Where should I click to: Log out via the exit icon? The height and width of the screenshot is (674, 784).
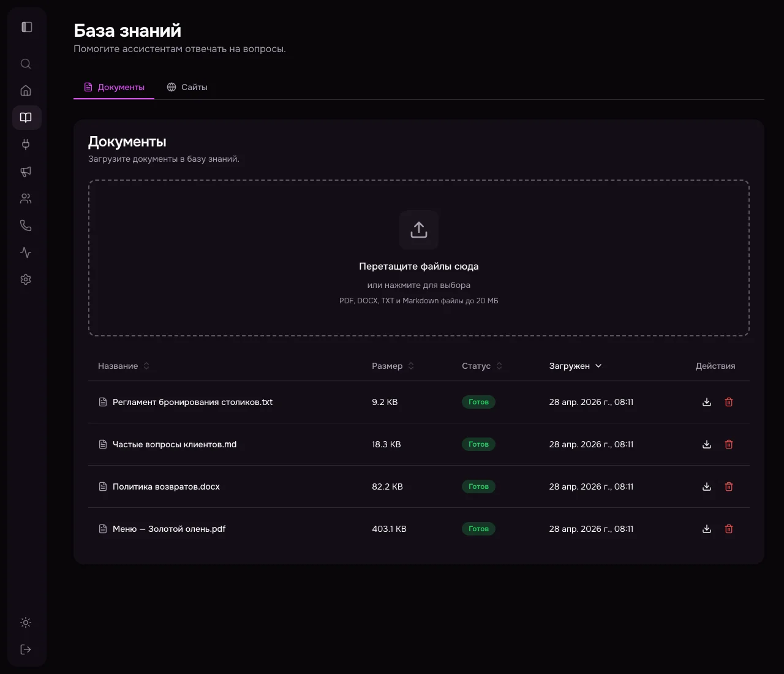pos(26,649)
